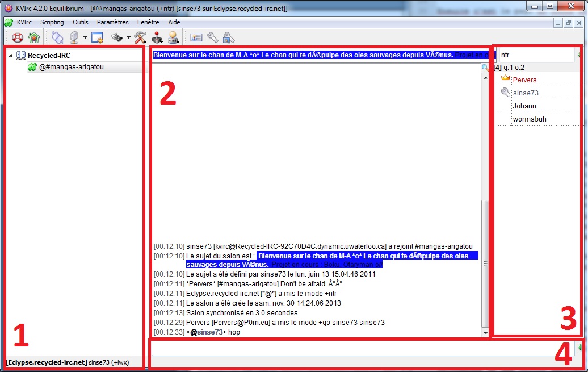The image size is (588, 372).
Task: Click the green house toolbar icon
Action: [33, 38]
